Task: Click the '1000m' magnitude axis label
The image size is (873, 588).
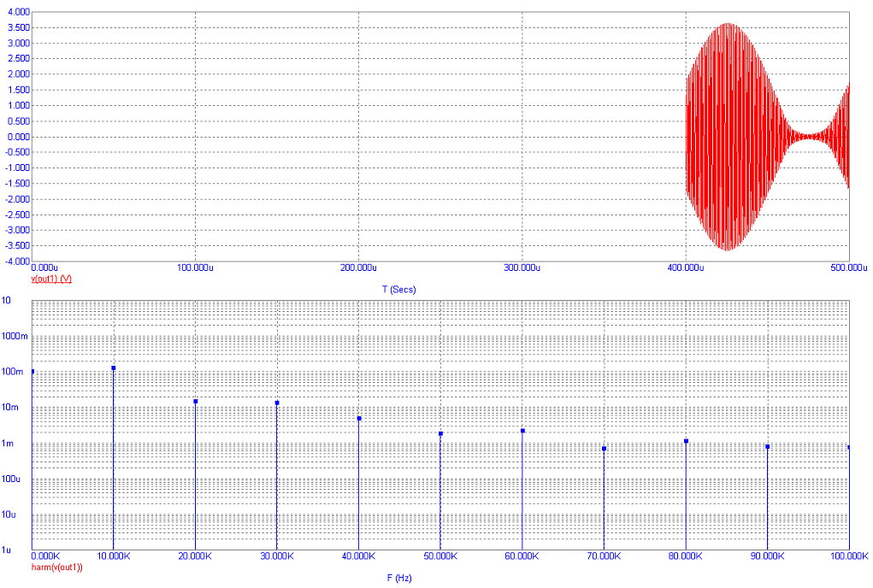Action: pos(15,336)
